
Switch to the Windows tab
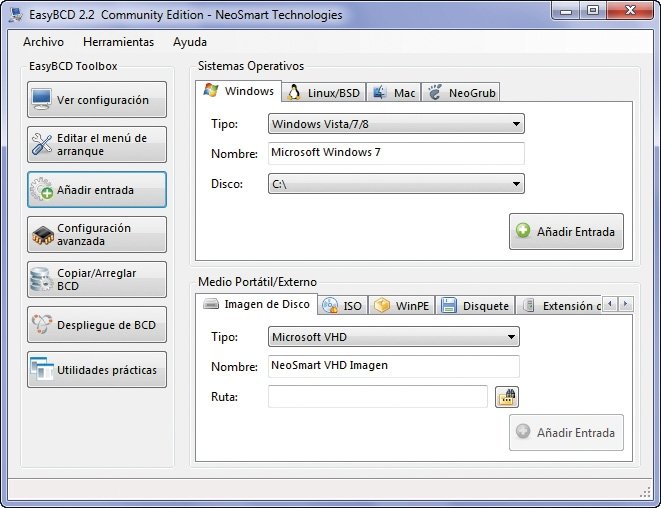coord(239,91)
